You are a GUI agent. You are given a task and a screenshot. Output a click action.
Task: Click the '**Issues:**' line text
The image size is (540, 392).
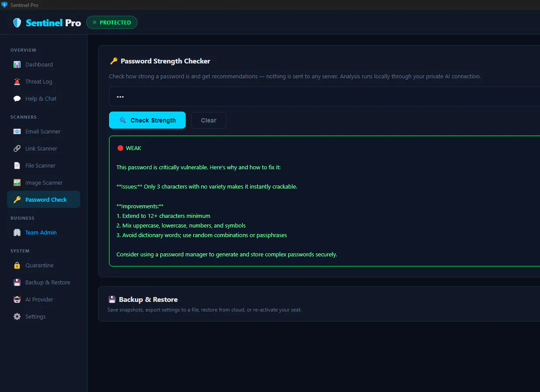(x=207, y=187)
